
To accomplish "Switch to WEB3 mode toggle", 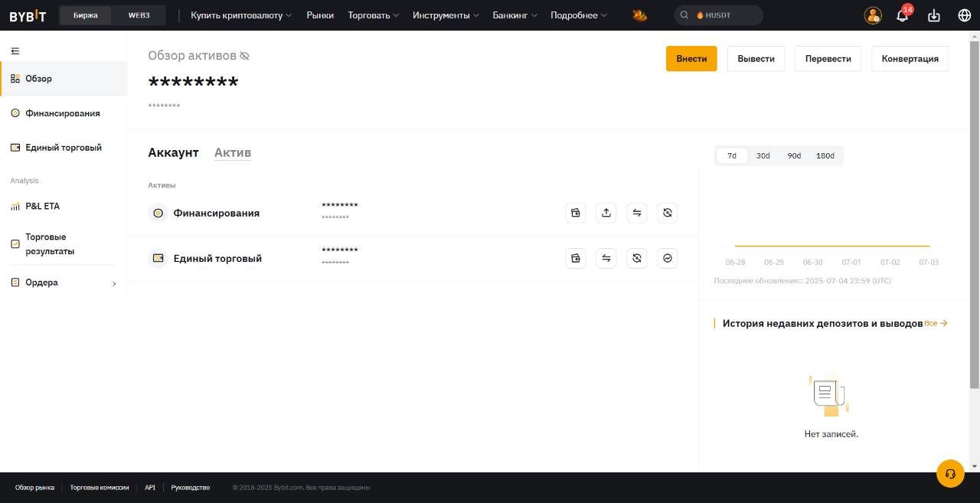I will (x=139, y=15).
